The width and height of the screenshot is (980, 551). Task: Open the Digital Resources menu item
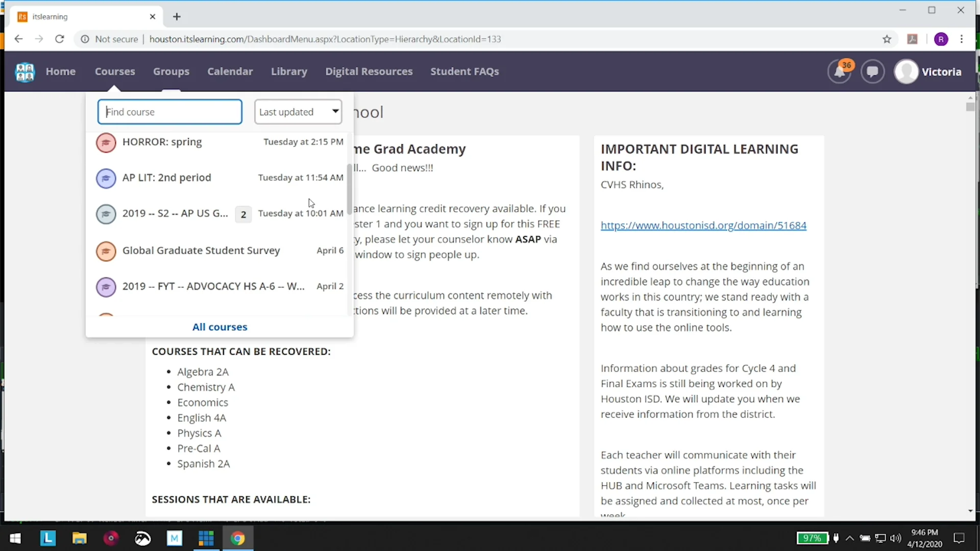[369, 71]
